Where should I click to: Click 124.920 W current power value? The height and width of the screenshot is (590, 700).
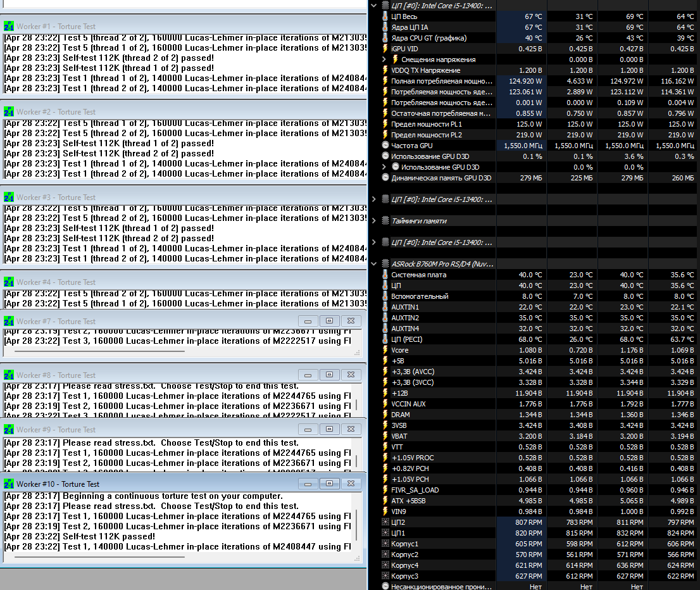point(525,81)
